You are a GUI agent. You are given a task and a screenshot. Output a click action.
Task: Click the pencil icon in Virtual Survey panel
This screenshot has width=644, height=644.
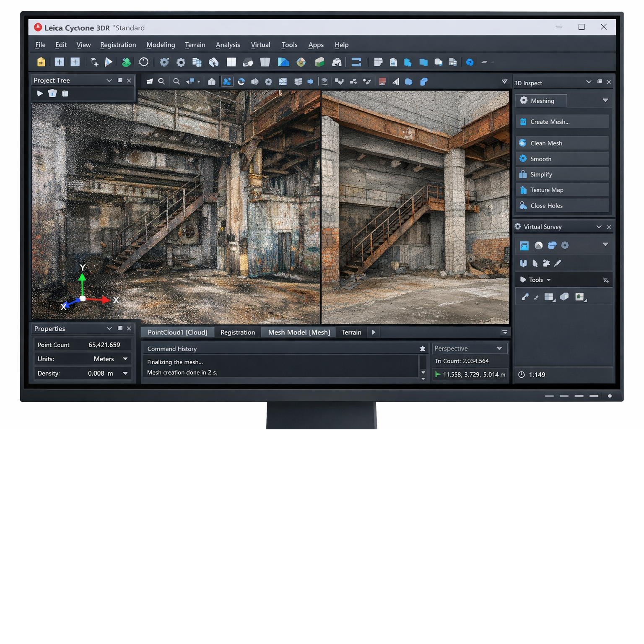tap(558, 263)
